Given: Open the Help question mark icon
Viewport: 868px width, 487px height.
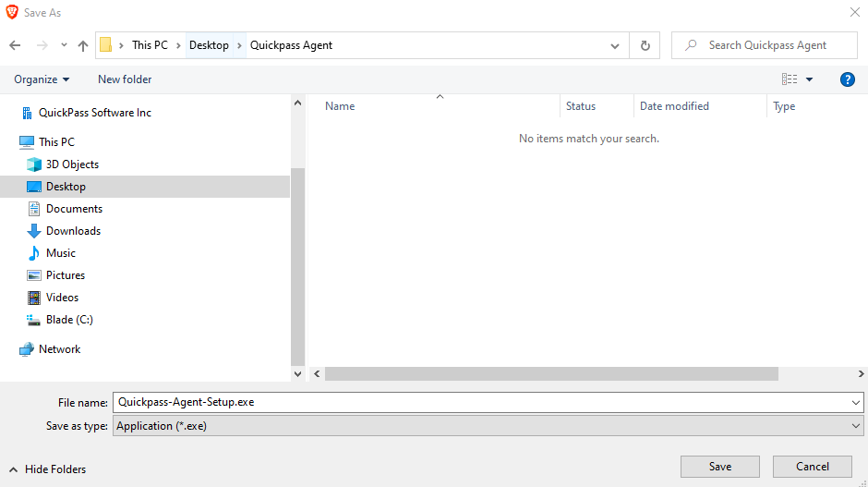Looking at the screenshot, I should point(847,79).
